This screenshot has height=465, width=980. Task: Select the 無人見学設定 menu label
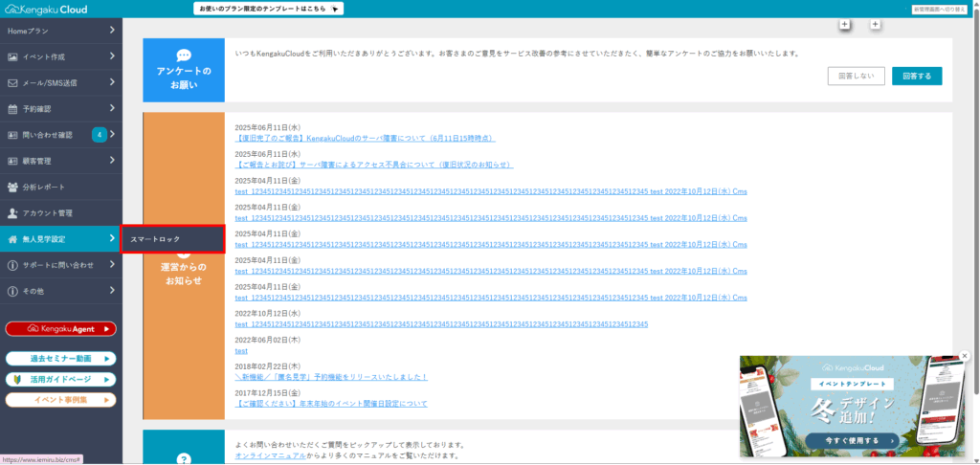click(44, 239)
